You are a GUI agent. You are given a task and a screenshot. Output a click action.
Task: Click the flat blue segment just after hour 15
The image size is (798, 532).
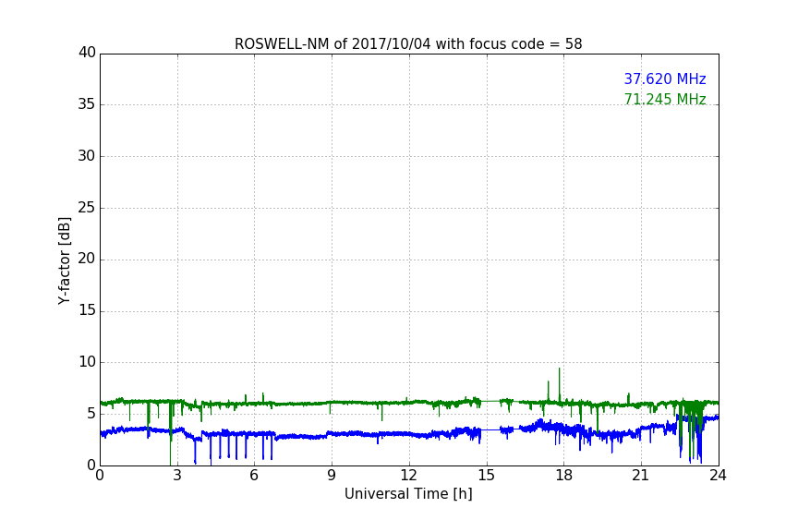(490, 430)
